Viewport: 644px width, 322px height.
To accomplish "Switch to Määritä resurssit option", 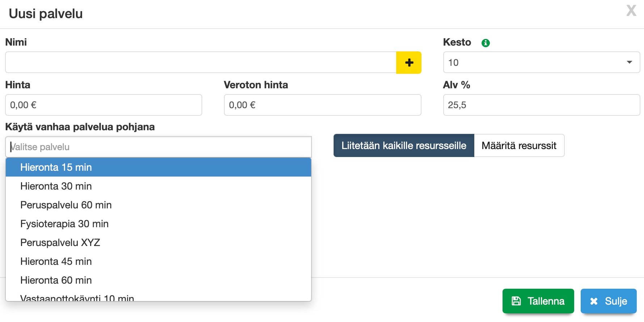I will 519,145.
